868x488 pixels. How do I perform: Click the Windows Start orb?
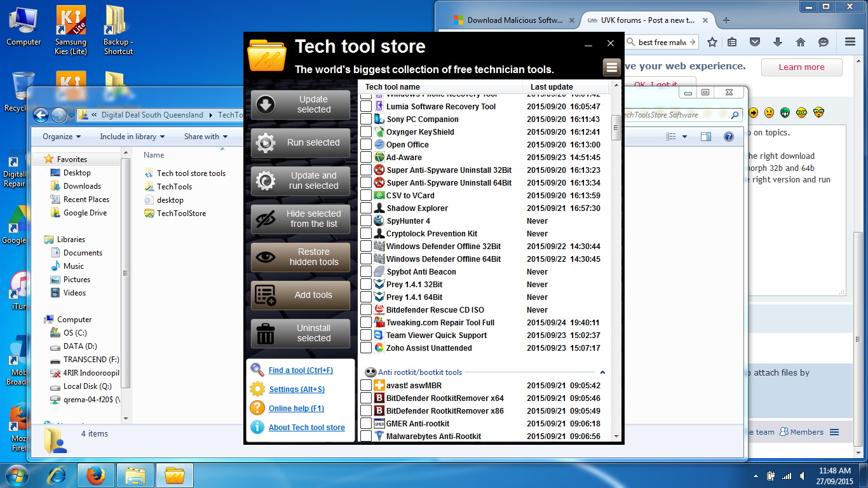(17, 475)
